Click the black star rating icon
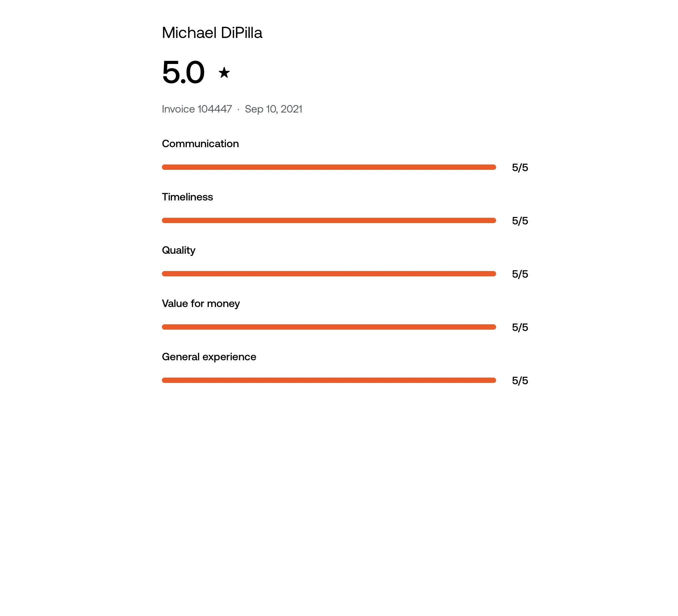 click(224, 73)
